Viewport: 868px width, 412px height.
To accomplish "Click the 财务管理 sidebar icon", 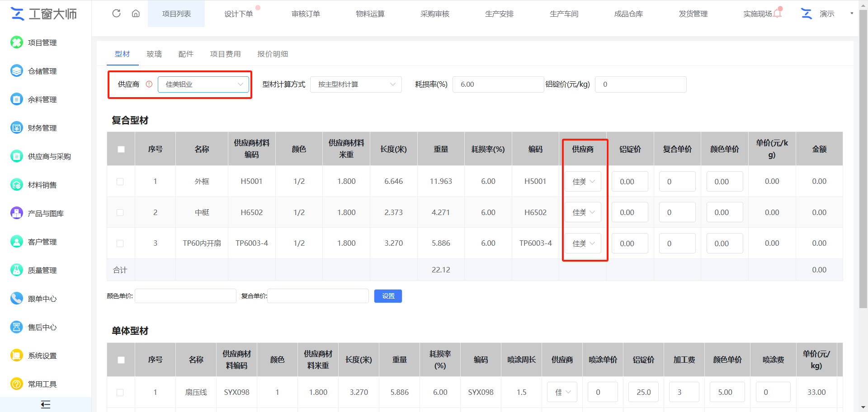I will click(x=17, y=128).
